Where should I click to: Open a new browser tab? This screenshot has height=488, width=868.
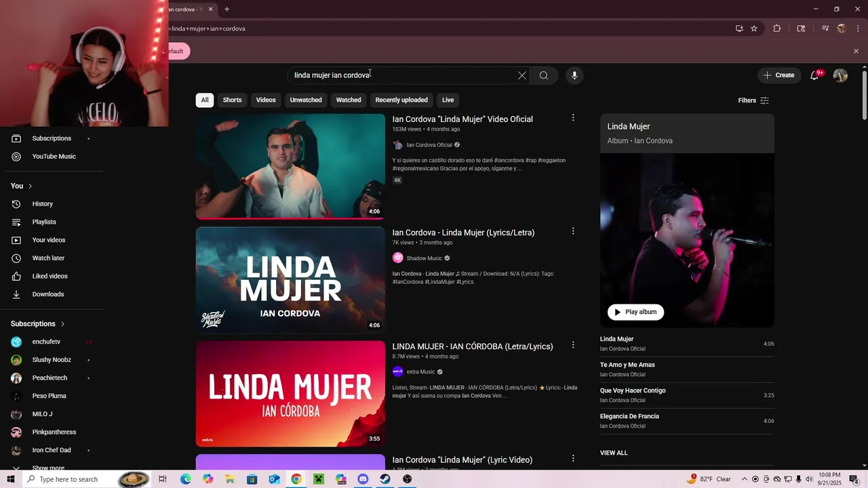[226, 9]
